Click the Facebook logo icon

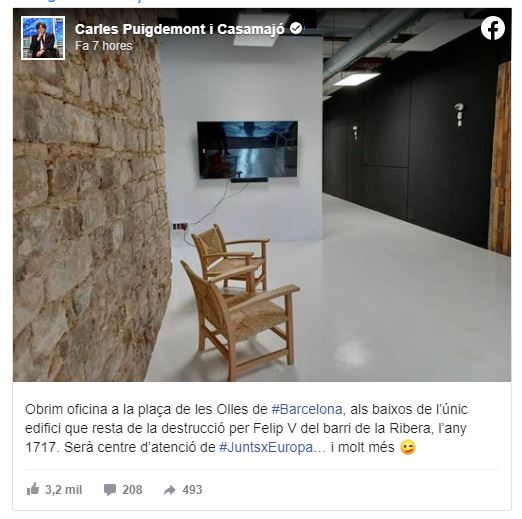click(492, 28)
